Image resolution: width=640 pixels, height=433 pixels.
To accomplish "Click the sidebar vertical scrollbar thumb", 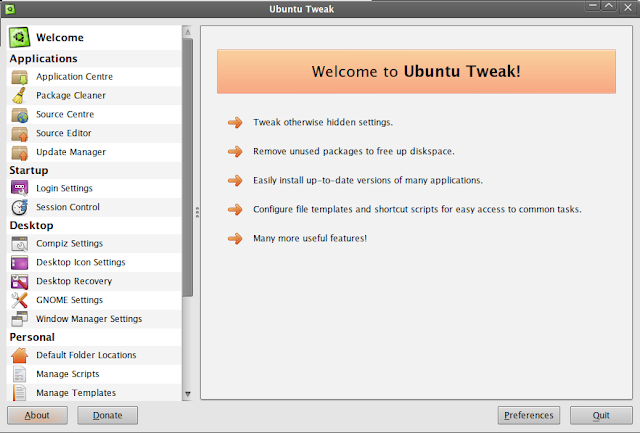I will coord(188,167).
